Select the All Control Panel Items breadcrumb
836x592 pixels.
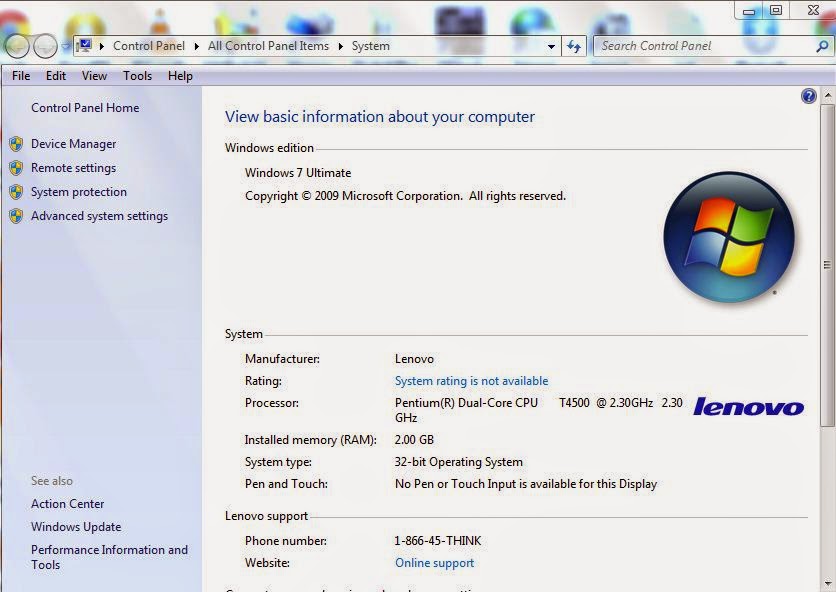(268, 46)
